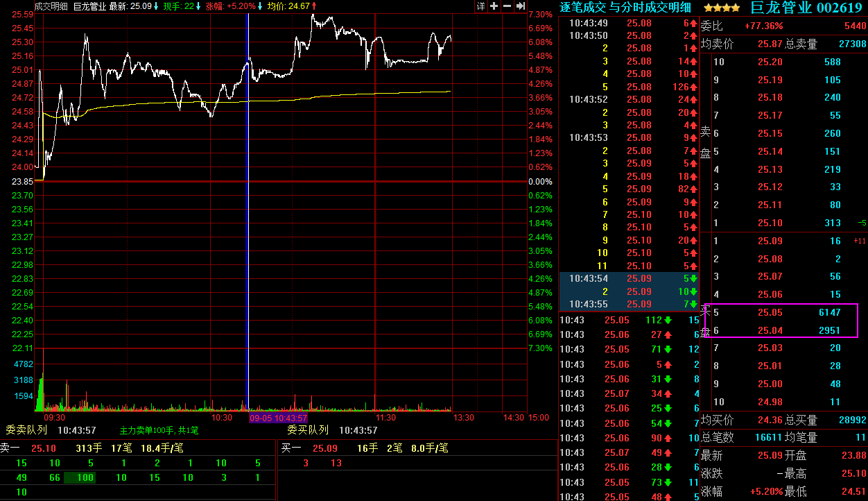Image resolution: width=868 pixels, height=501 pixels.
Task: Select 巨龙管业 name in the chart header
Action: (x=89, y=6)
